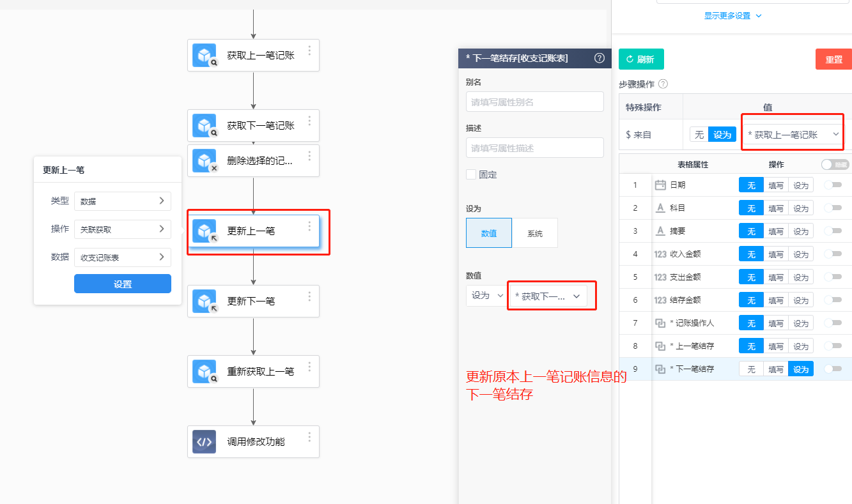Image resolution: width=852 pixels, height=504 pixels.
Task: Open the more menu of 更新下一笔 node
Action: 309,296
